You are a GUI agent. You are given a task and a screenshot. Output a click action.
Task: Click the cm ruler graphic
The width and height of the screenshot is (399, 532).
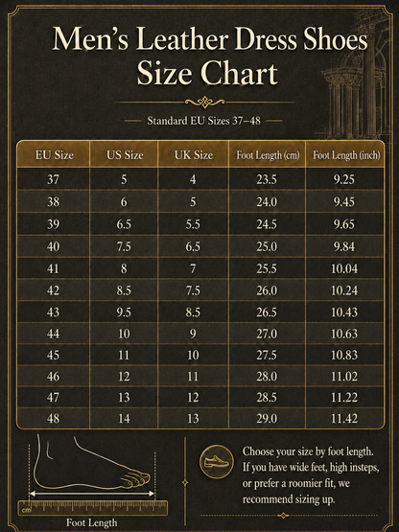[93, 508]
